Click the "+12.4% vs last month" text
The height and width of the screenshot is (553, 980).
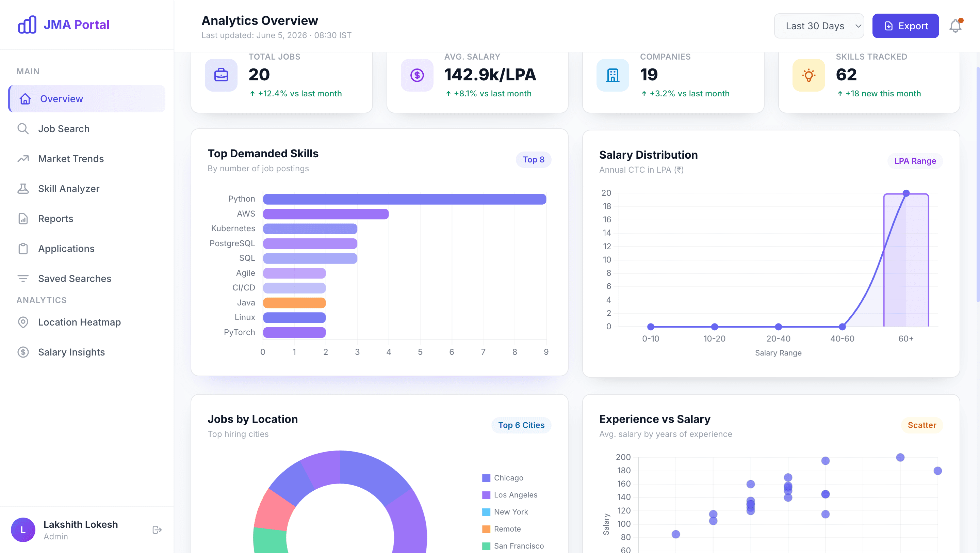[300, 94]
